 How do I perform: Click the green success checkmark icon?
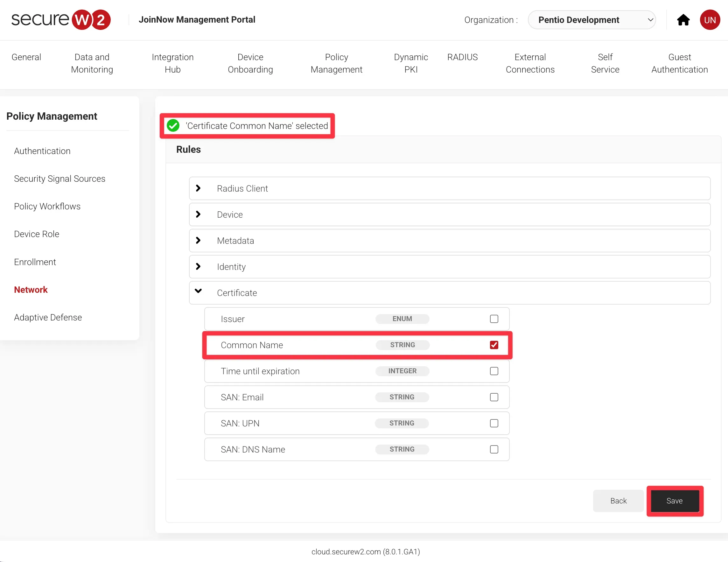pyautogui.click(x=173, y=126)
